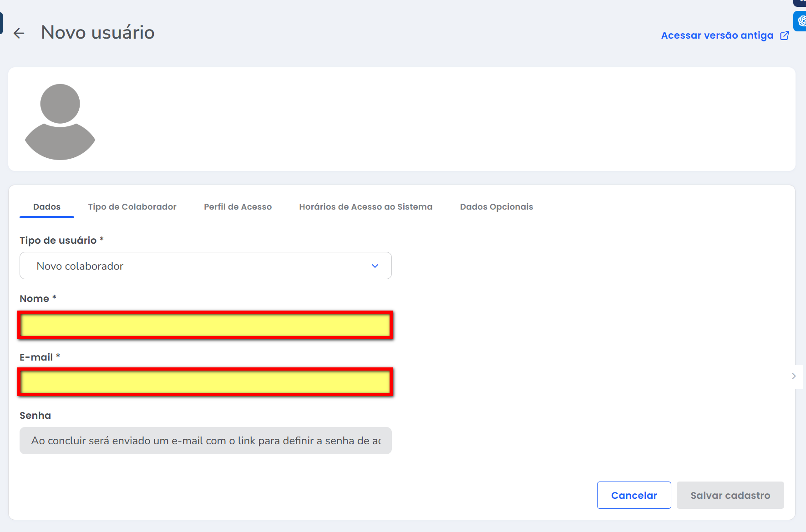Viewport: 806px width, 532px height.
Task: Click the dark blue handle at left edge
Action: 1,23
